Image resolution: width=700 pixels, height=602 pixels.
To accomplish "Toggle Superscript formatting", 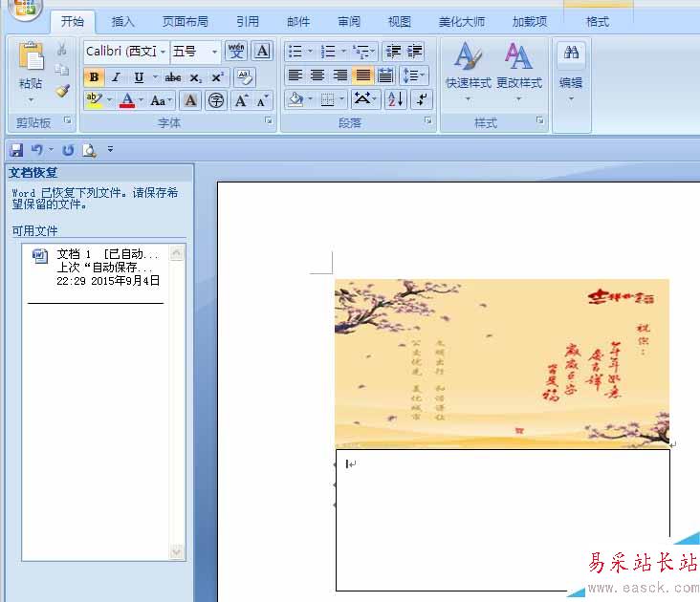I will (x=217, y=77).
